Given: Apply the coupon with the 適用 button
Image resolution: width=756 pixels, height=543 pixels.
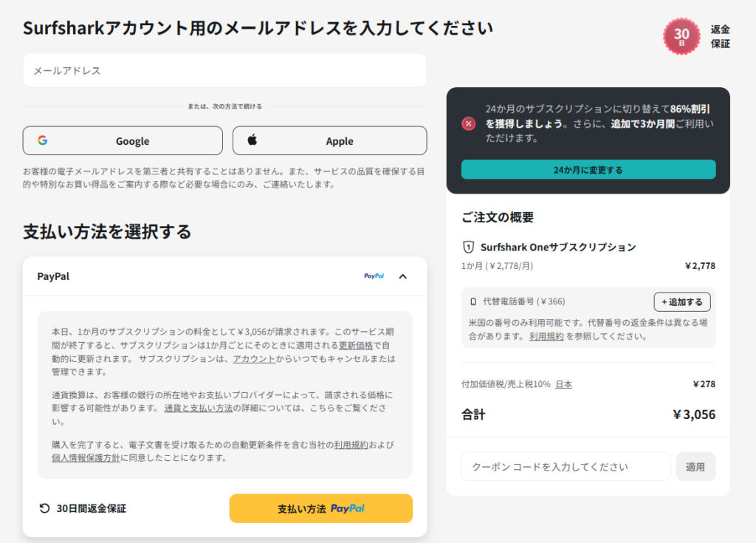Looking at the screenshot, I should click(695, 467).
